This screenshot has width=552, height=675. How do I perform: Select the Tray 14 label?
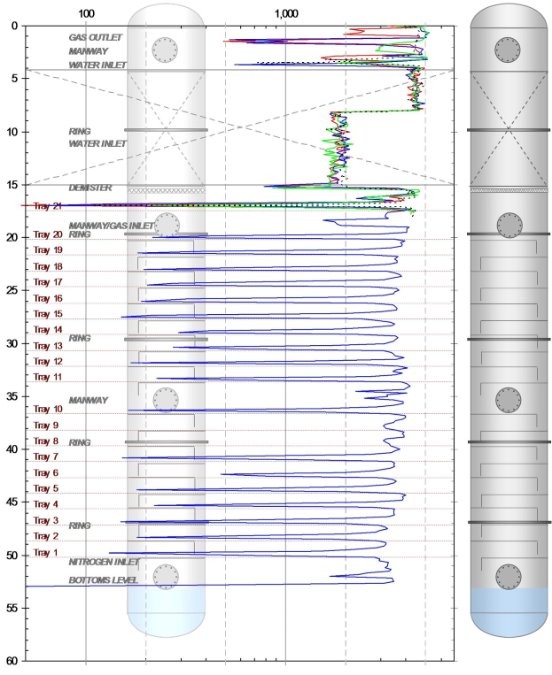[x=48, y=330]
